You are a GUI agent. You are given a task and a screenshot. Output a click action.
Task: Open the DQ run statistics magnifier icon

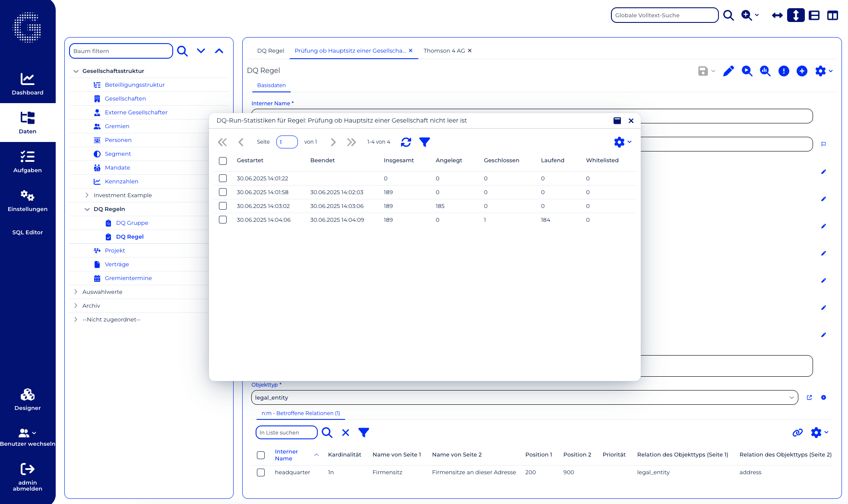click(765, 71)
